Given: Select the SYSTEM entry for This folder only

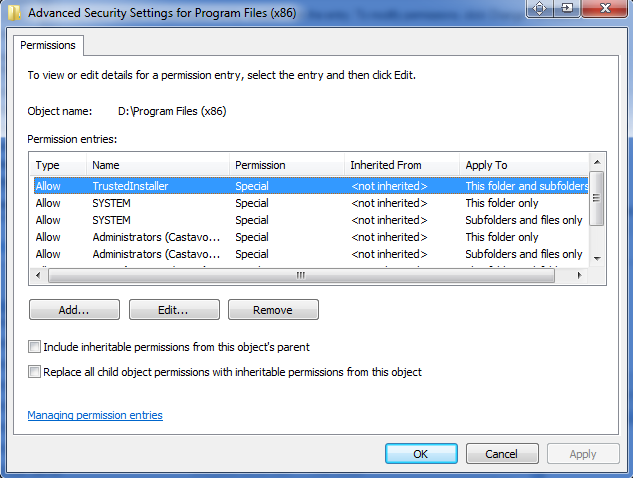Looking at the screenshot, I should point(311,203).
